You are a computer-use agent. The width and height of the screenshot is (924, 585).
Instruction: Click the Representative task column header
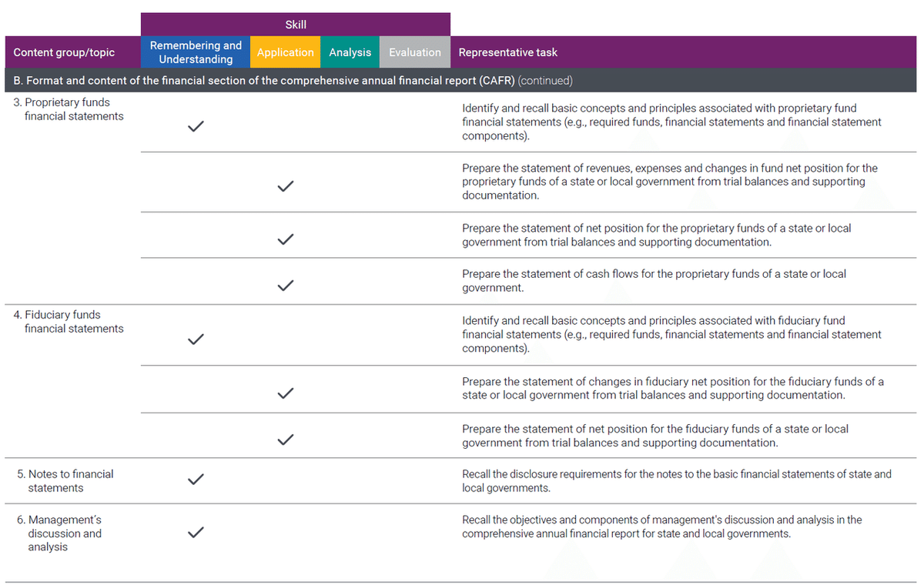click(x=508, y=52)
